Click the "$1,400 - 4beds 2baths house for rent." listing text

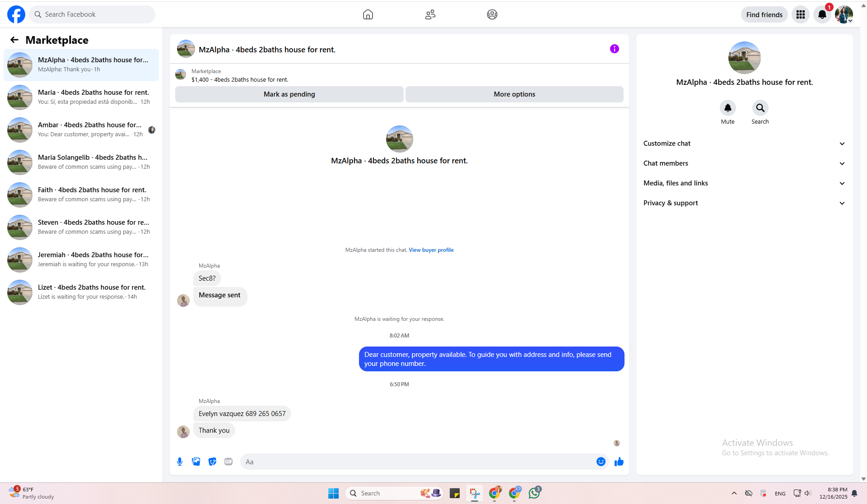coord(240,80)
